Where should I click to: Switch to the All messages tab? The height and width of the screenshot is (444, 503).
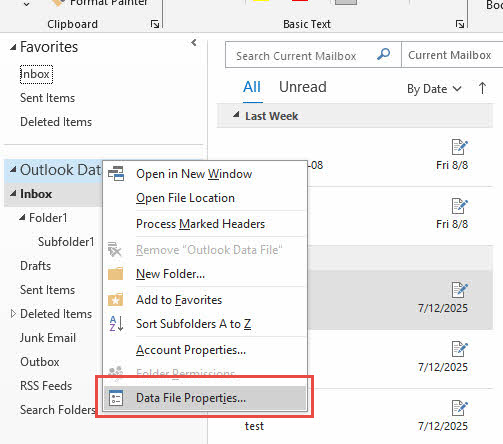coord(252,87)
